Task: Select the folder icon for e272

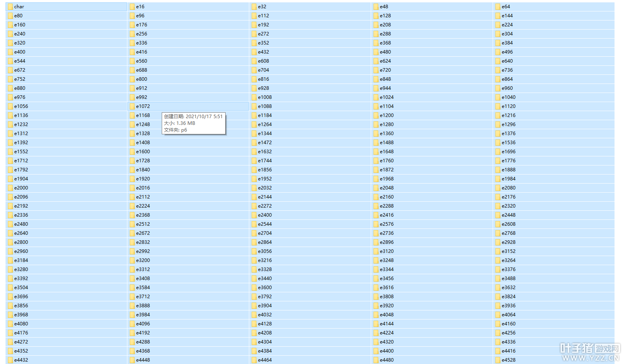Action: coord(254,34)
